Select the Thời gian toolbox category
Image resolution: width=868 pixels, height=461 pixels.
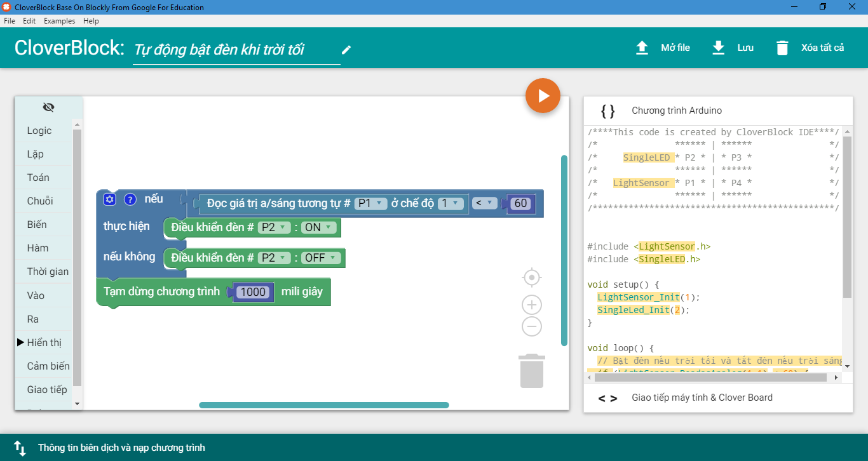click(44, 272)
